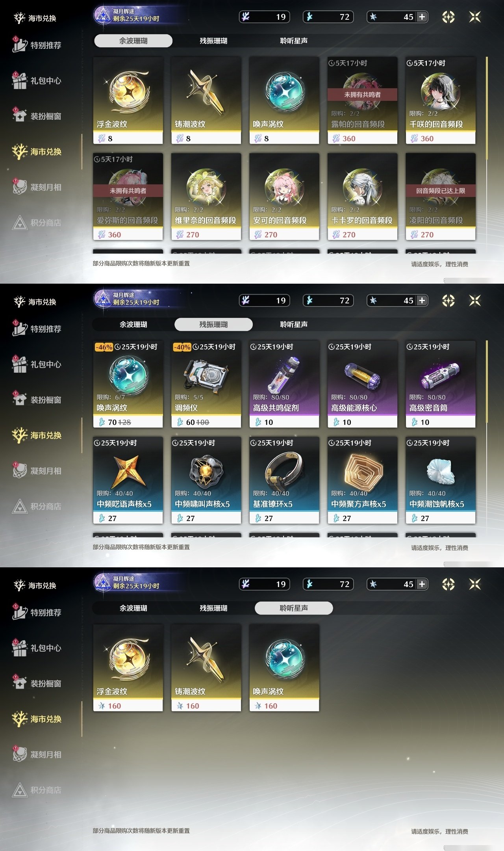Select 卡卡罗的回音频段 character card
Viewport: 504px width, 851px height.
click(362, 197)
